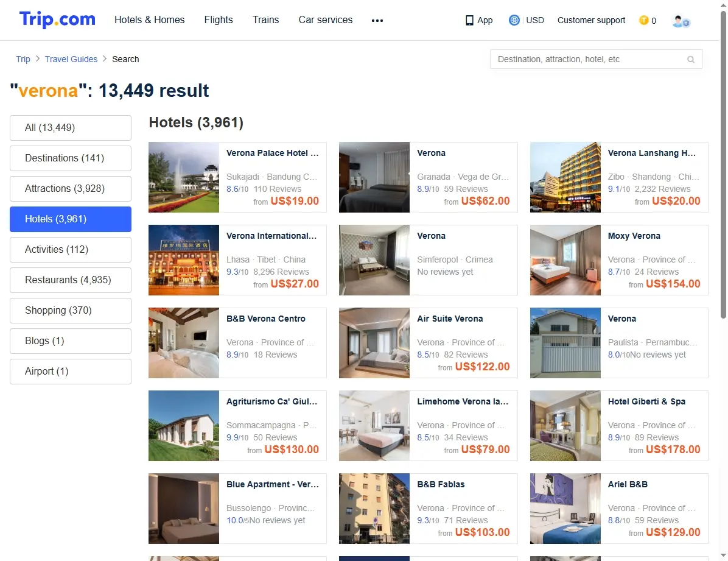Open the user profile avatar
The height and width of the screenshot is (561, 728).
pyautogui.click(x=681, y=21)
